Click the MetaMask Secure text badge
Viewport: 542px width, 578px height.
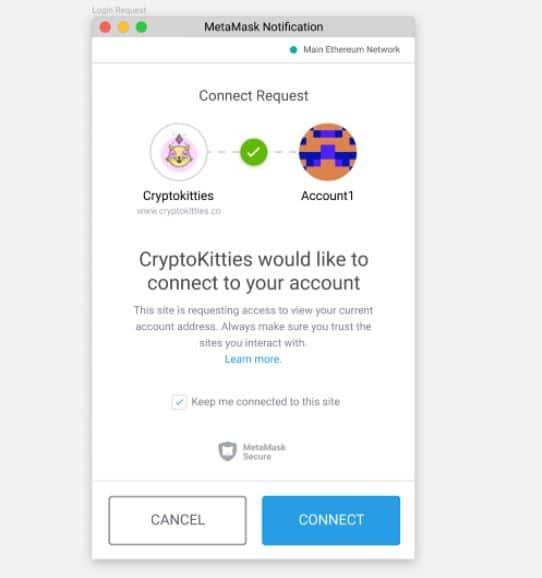point(264,452)
